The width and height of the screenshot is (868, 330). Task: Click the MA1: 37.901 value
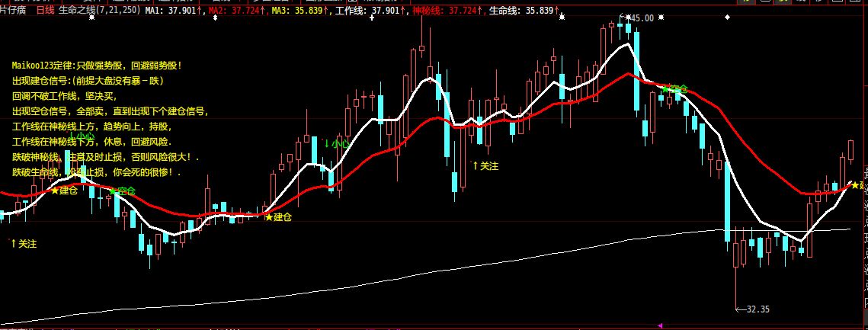pyautogui.click(x=173, y=10)
